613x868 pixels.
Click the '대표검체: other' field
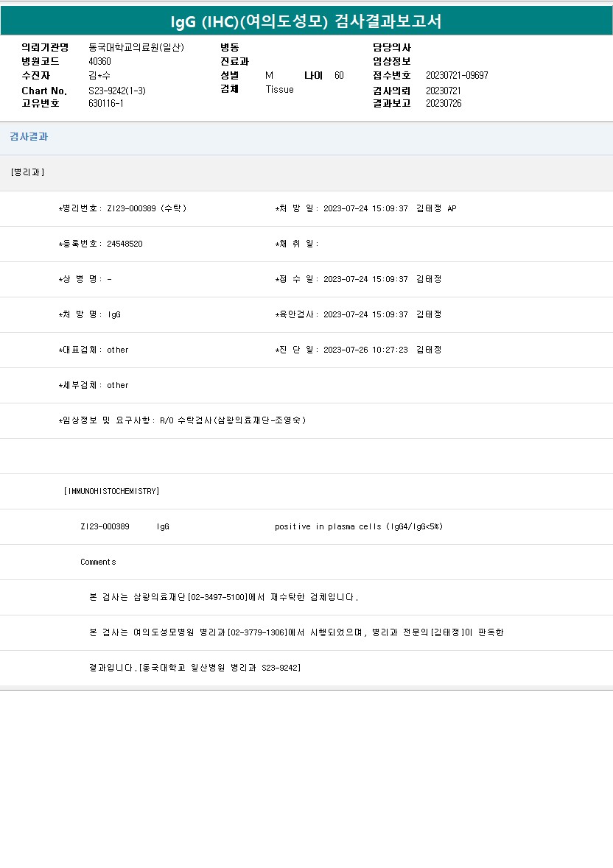[93, 350]
